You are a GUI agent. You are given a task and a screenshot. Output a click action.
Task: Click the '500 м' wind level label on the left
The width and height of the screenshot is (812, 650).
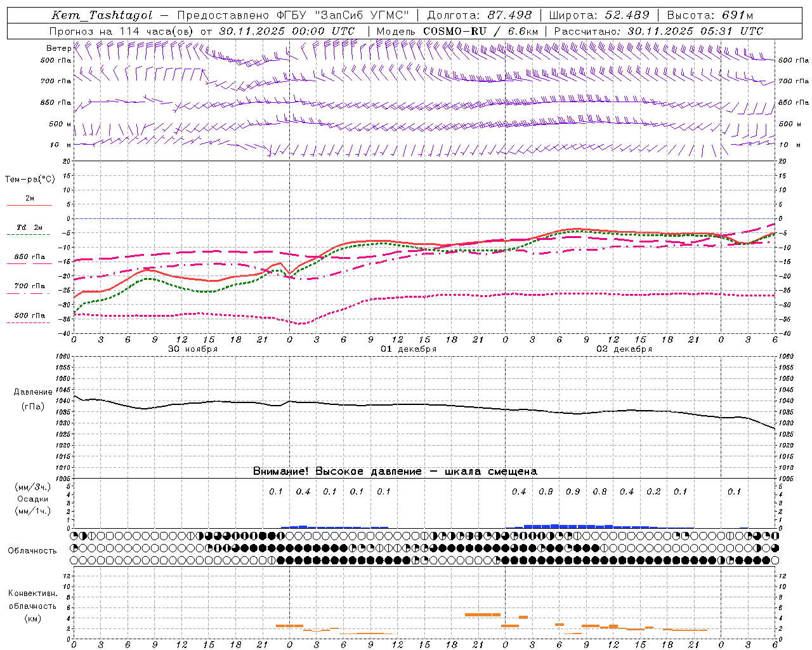[60, 124]
